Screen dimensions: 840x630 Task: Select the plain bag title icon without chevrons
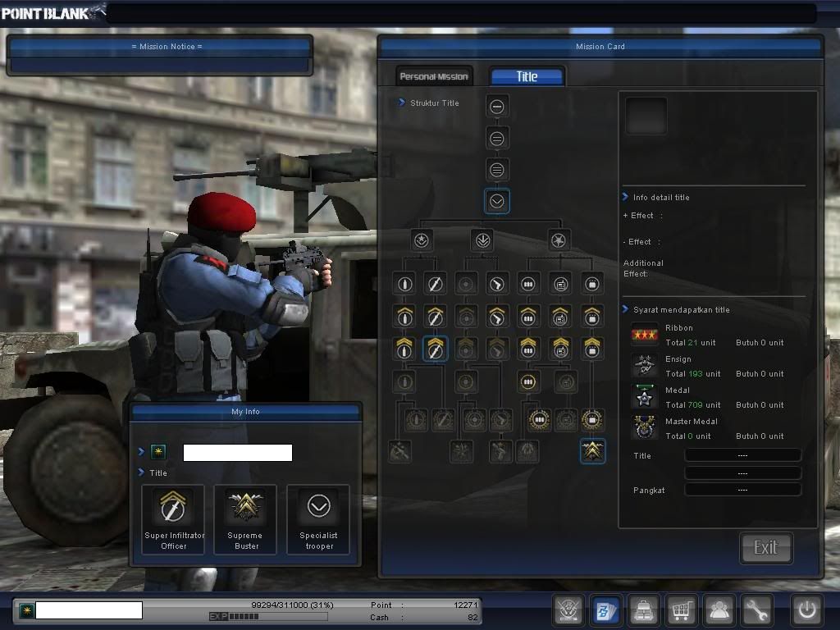(592, 284)
